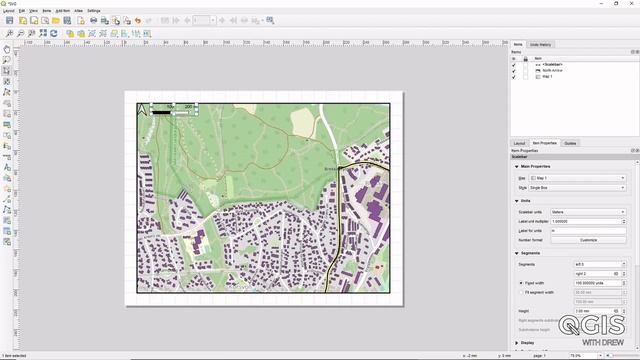Screen dimensions: 640x360
Task: Select the Add Map tool
Action: click(7, 103)
